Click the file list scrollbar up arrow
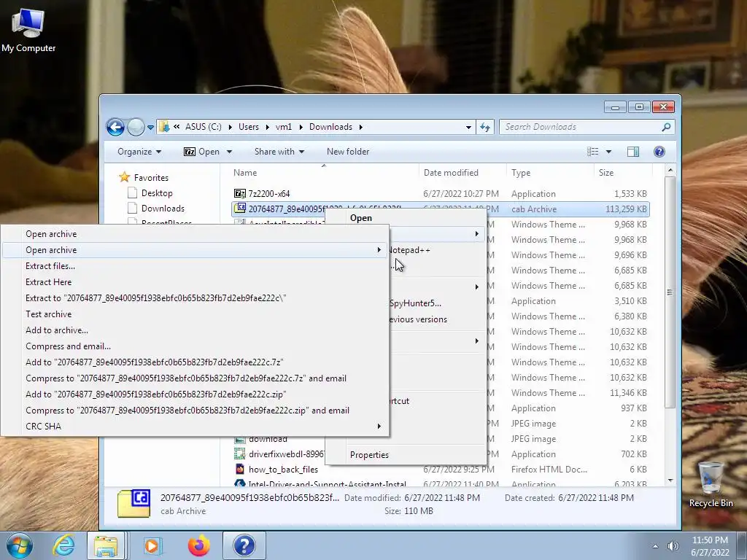The height and width of the screenshot is (560, 747). coord(670,170)
